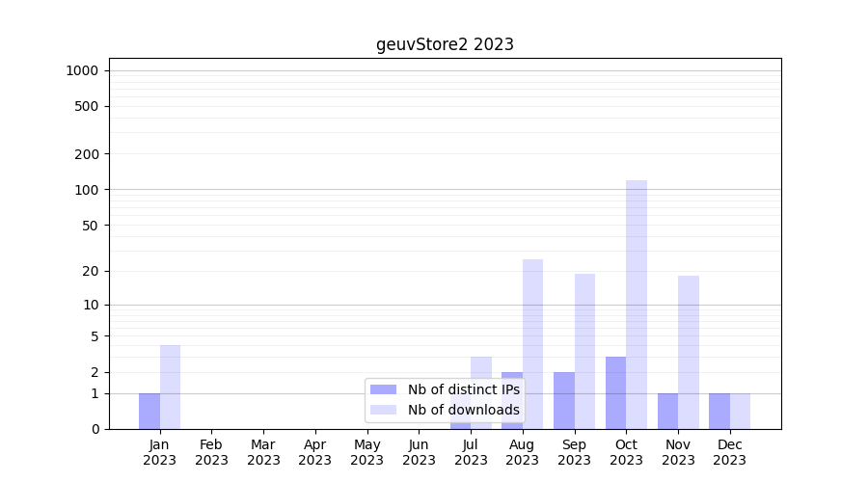Viewport: 868px width, 482px height.
Task: Click the November distinct IPs bar
Action: tap(667, 411)
